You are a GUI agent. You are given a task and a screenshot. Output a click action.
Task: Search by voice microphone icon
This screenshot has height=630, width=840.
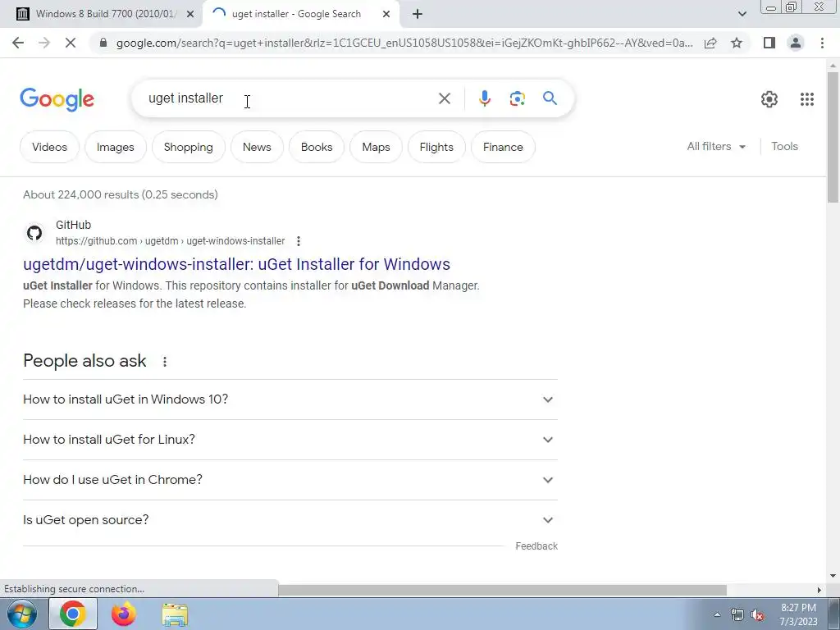coord(484,98)
